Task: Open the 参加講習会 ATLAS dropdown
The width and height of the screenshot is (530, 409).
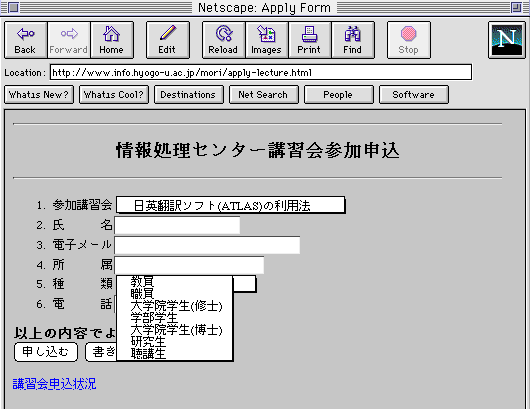Action: coord(231,205)
